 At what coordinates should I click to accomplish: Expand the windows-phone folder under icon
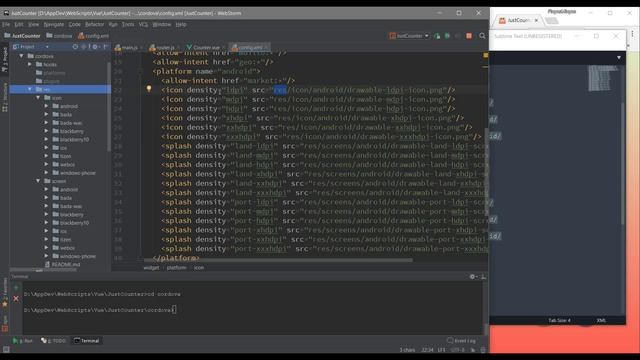[x=46, y=173]
